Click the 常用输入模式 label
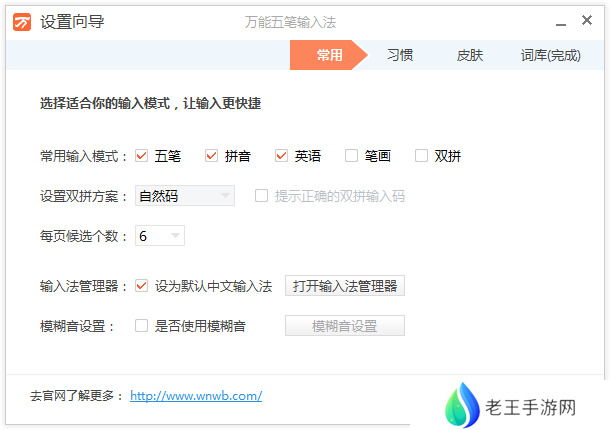The image size is (610, 430). tap(83, 156)
